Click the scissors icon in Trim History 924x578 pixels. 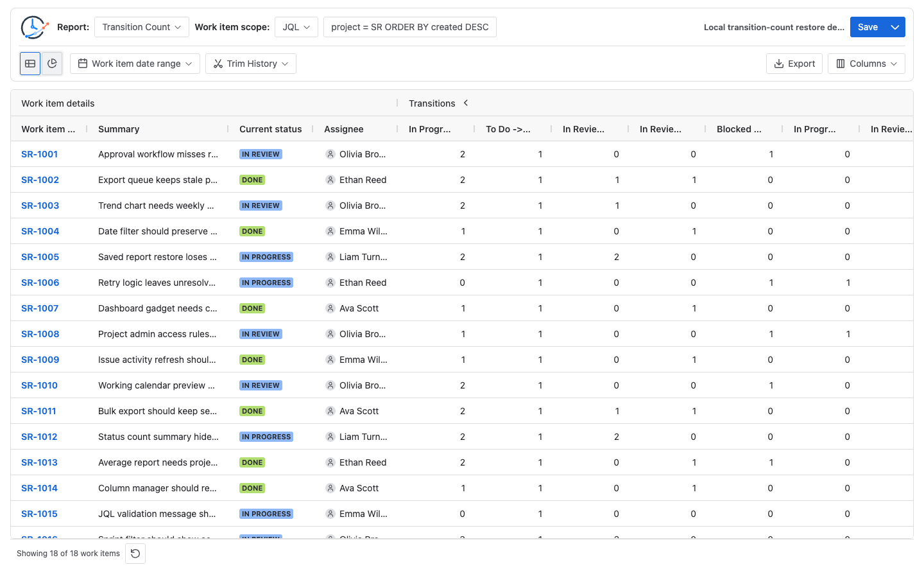point(218,64)
